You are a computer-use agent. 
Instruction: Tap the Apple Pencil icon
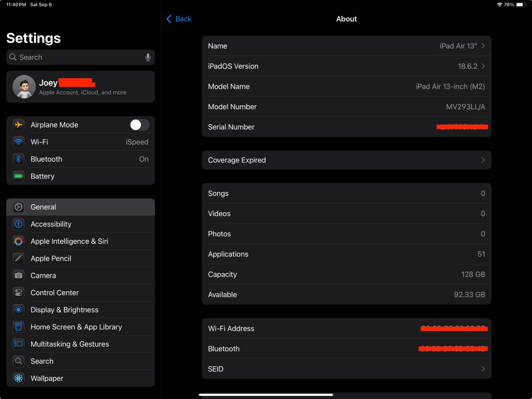tap(18, 258)
